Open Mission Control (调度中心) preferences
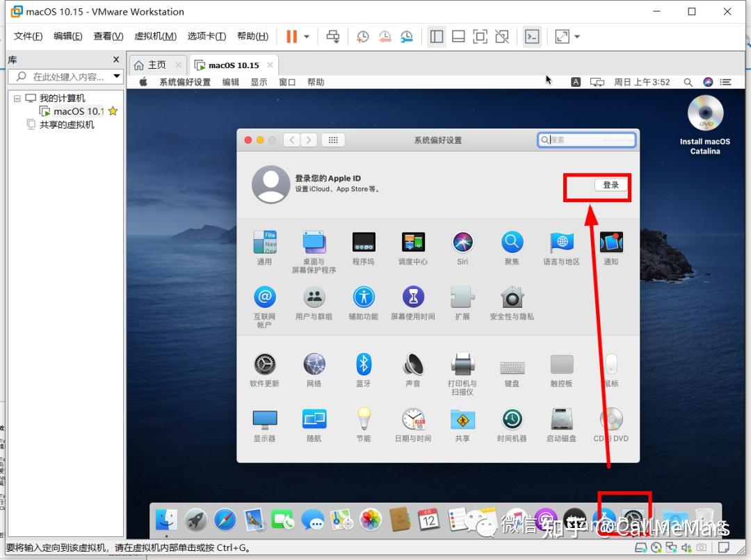 pyautogui.click(x=413, y=248)
